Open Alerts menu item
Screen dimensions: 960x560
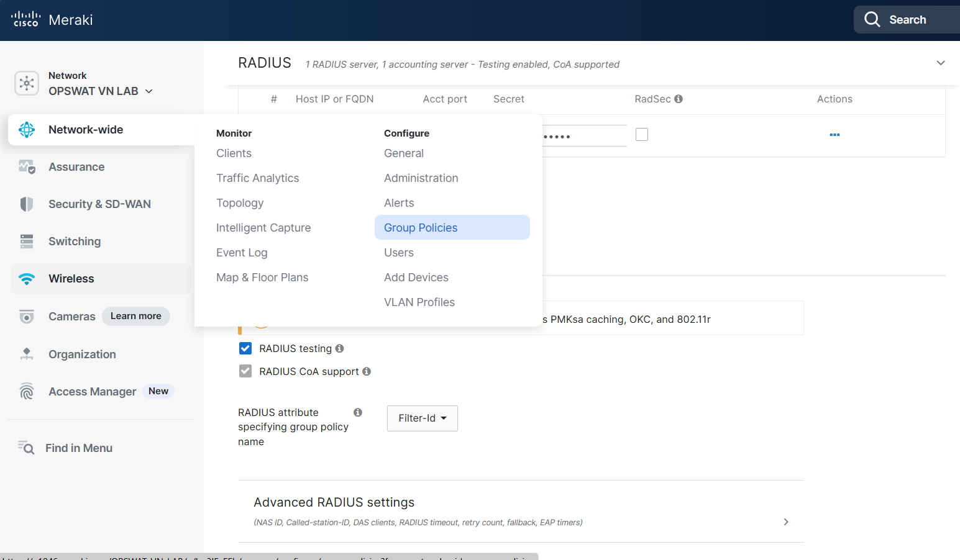399,203
